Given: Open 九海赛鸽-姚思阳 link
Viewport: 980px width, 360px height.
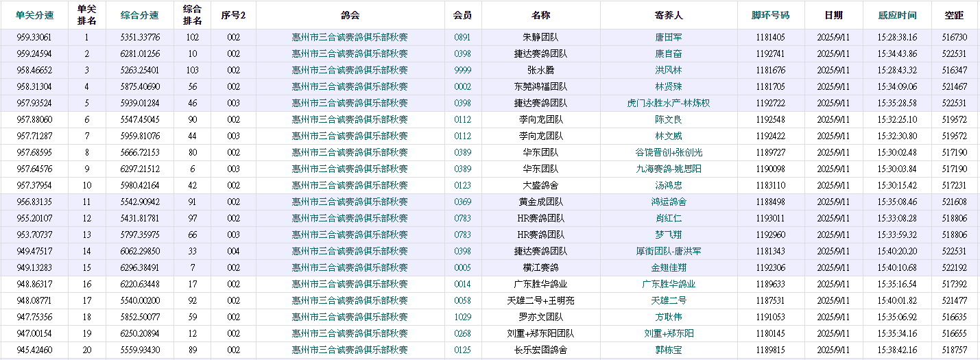Looking at the screenshot, I should coord(668,169).
